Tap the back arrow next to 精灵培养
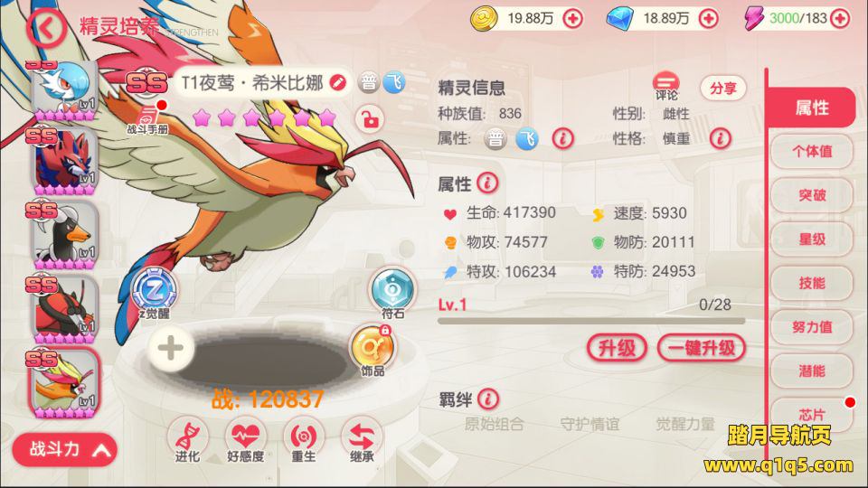 pos(46,28)
